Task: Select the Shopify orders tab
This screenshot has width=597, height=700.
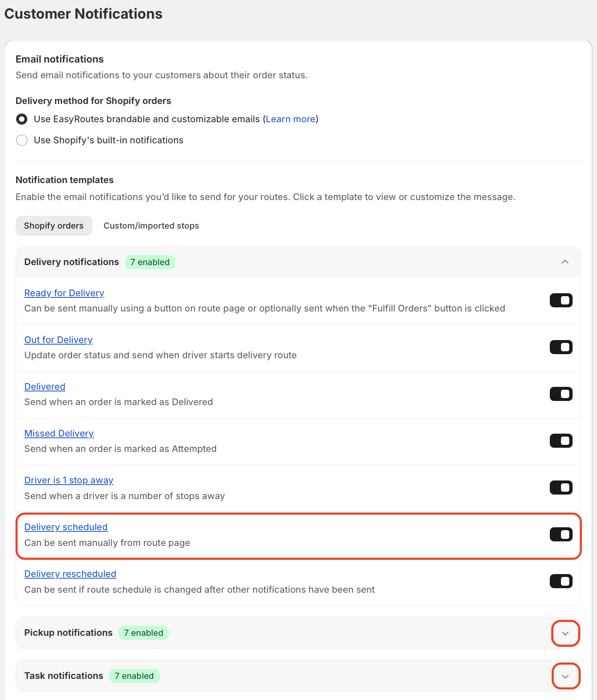Action: (54, 226)
